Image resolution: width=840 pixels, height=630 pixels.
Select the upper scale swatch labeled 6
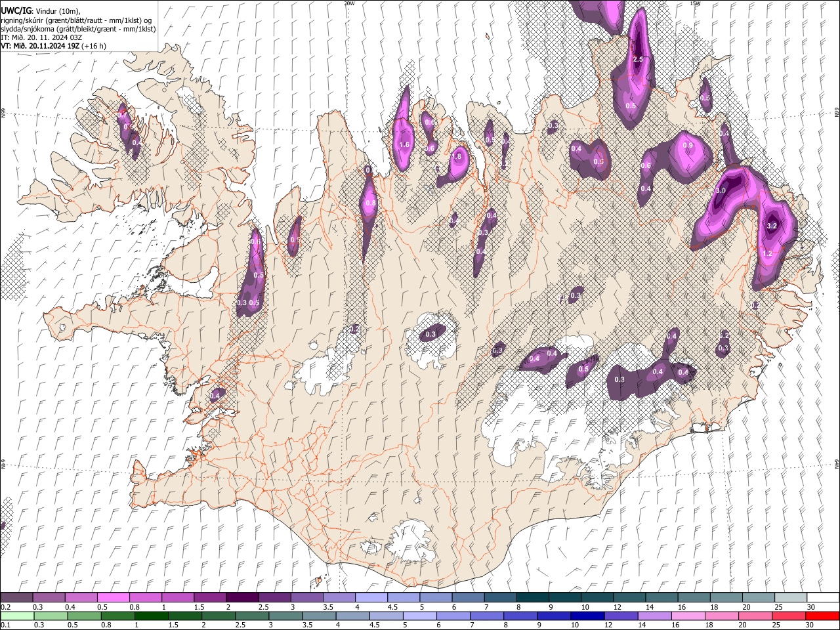pyautogui.click(x=469, y=598)
